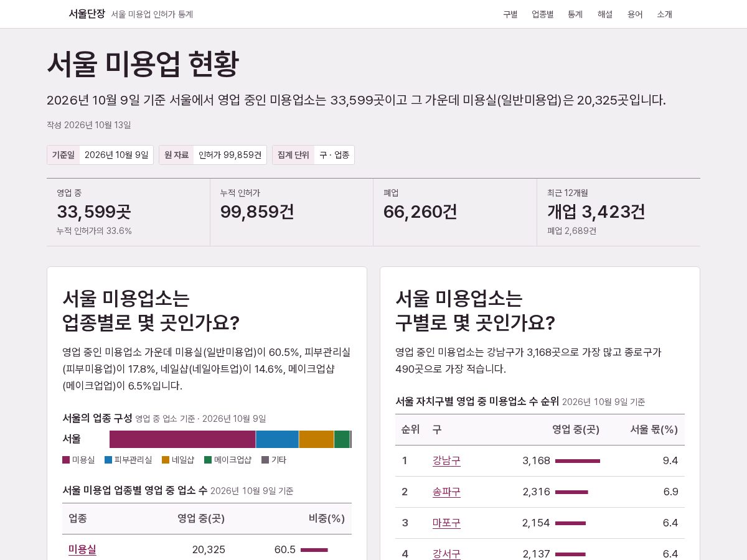Click the 20,325 count in 미용실 row
The width and height of the screenshot is (747, 560).
(x=209, y=549)
